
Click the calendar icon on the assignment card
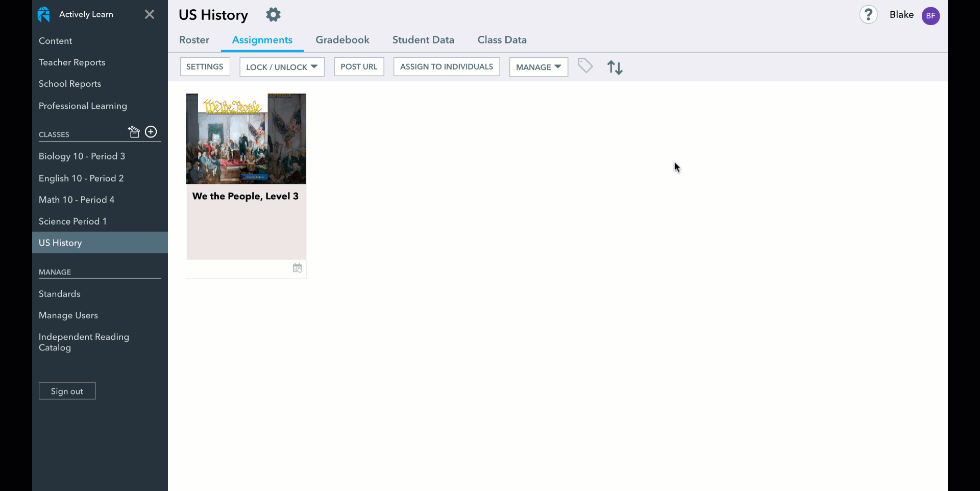pyautogui.click(x=298, y=268)
